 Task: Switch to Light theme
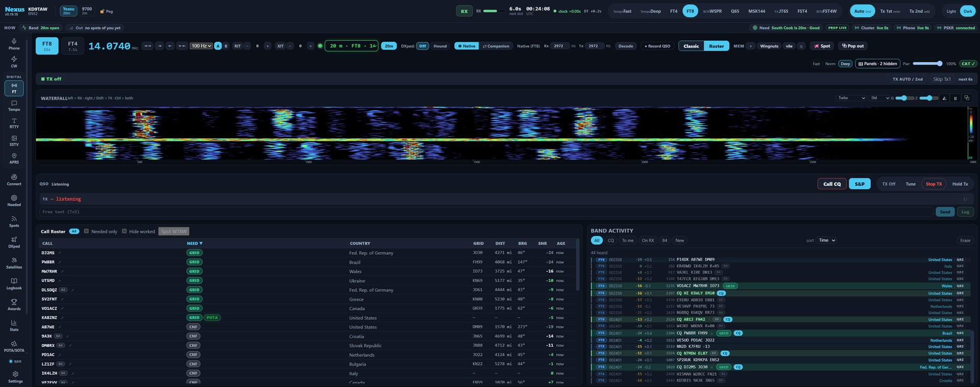coord(951,11)
